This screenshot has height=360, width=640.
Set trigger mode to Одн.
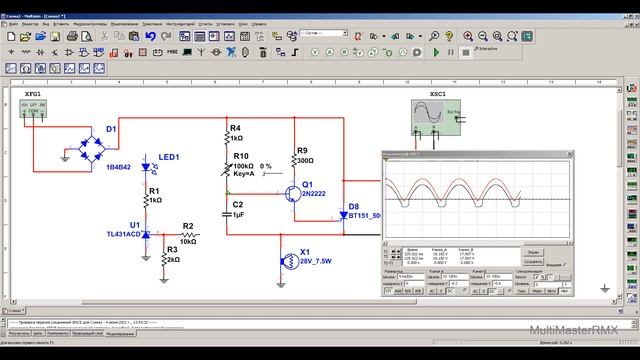click(x=522, y=291)
